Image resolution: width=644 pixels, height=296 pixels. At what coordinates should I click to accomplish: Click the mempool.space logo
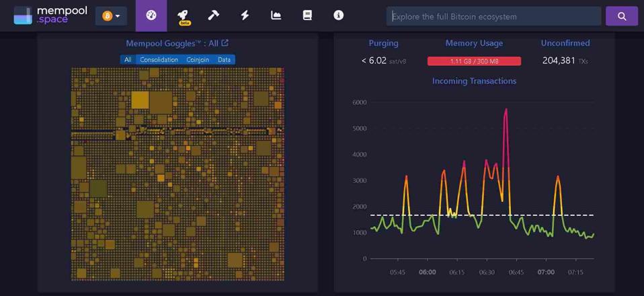[50, 15]
